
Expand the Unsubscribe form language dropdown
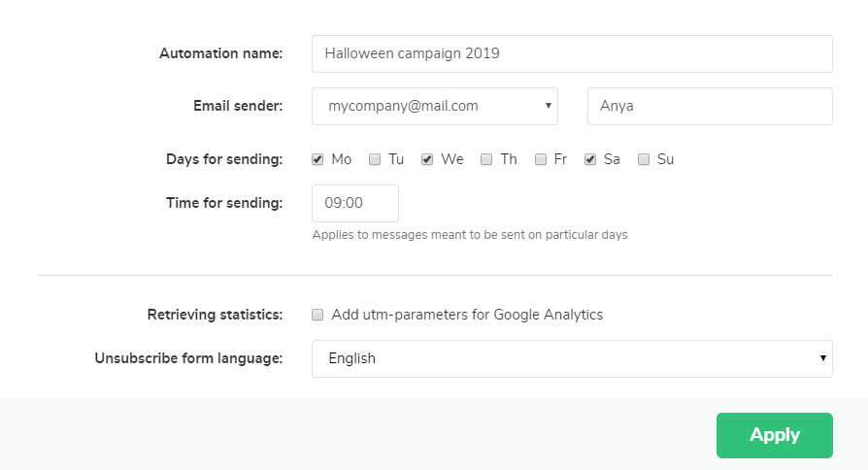(571, 358)
